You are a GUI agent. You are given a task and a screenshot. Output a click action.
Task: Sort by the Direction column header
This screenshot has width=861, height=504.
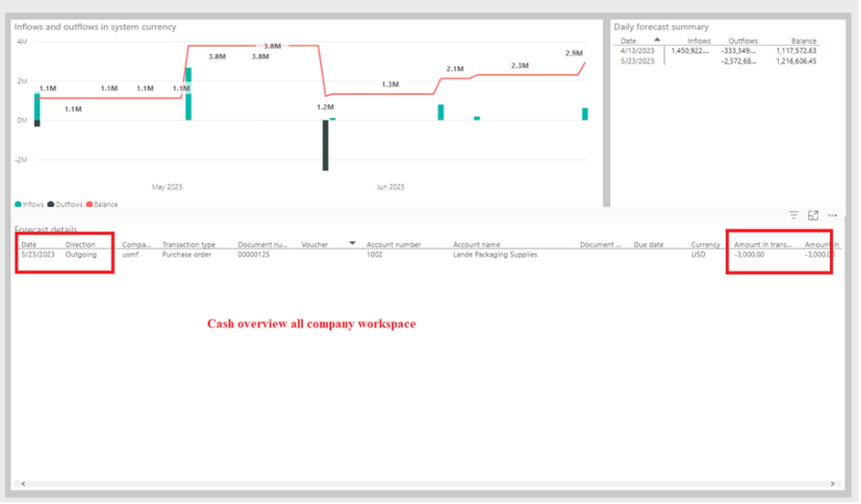[80, 244]
